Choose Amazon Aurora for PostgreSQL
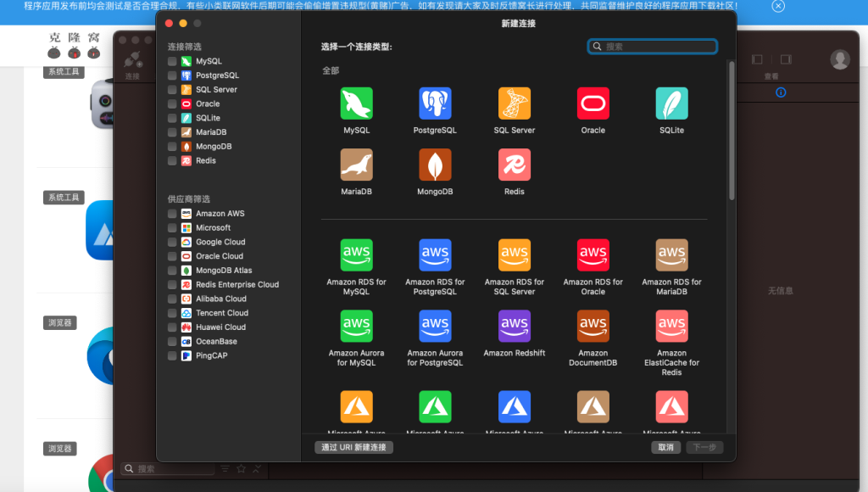The image size is (868, 492). [x=435, y=326]
